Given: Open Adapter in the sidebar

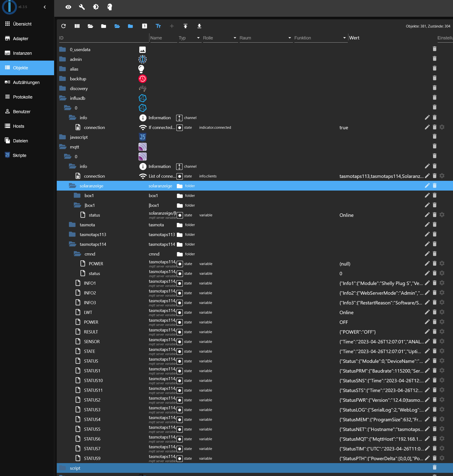Looking at the screenshot, I should [x=20, y=39].
